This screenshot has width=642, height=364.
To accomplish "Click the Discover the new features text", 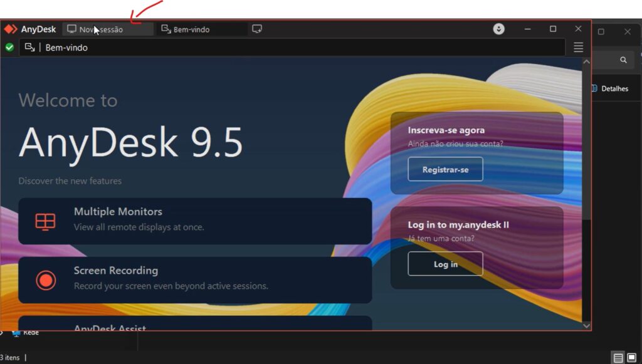I will click(x=70, y=181).
